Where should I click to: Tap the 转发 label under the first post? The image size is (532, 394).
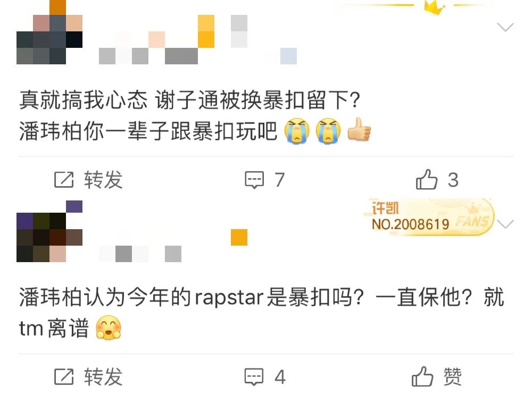tap(103, 180)
